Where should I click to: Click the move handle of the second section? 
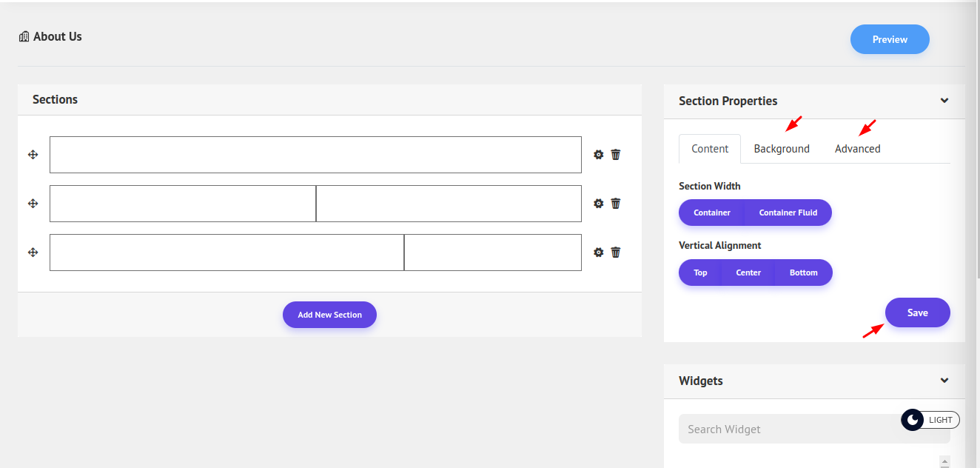[33, 204]
